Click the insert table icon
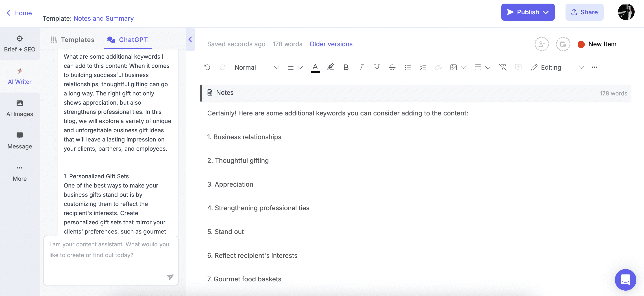The height and width of the screenshot is (296, 644). 478,67
